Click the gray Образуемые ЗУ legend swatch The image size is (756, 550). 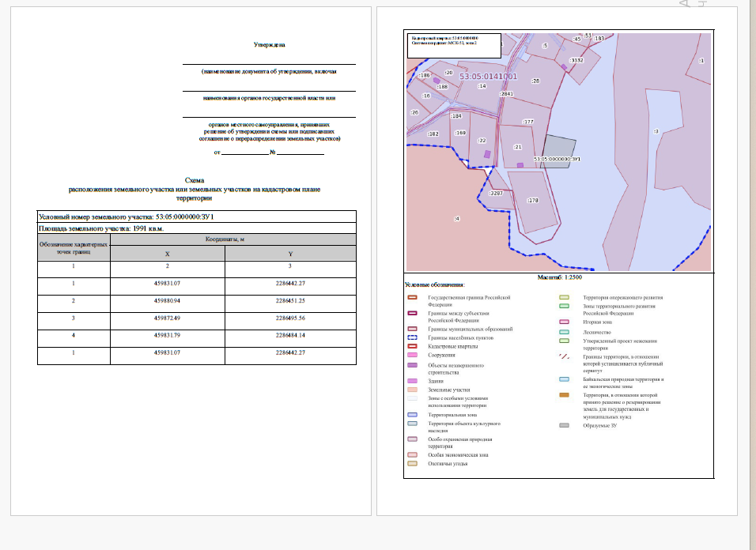pos(564,425)
